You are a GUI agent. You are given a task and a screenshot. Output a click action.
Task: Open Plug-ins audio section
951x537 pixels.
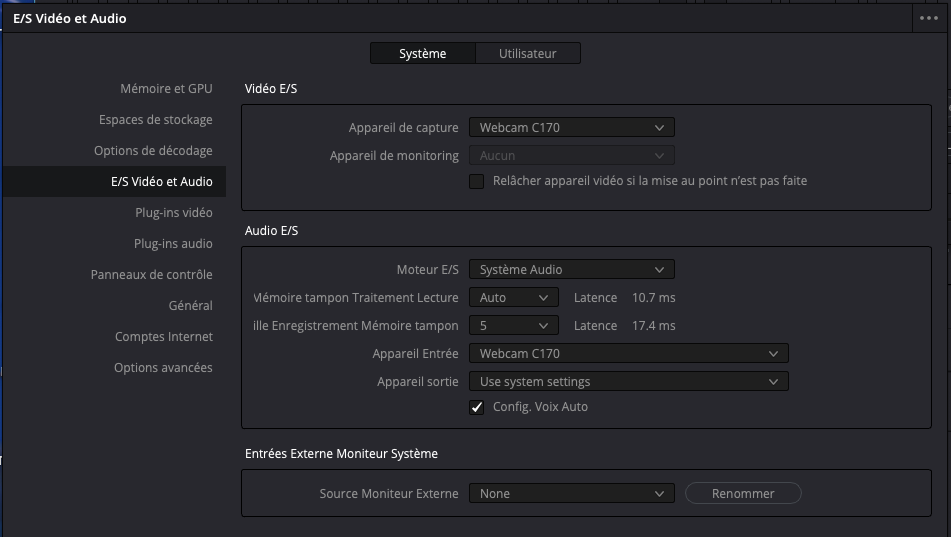173,244
